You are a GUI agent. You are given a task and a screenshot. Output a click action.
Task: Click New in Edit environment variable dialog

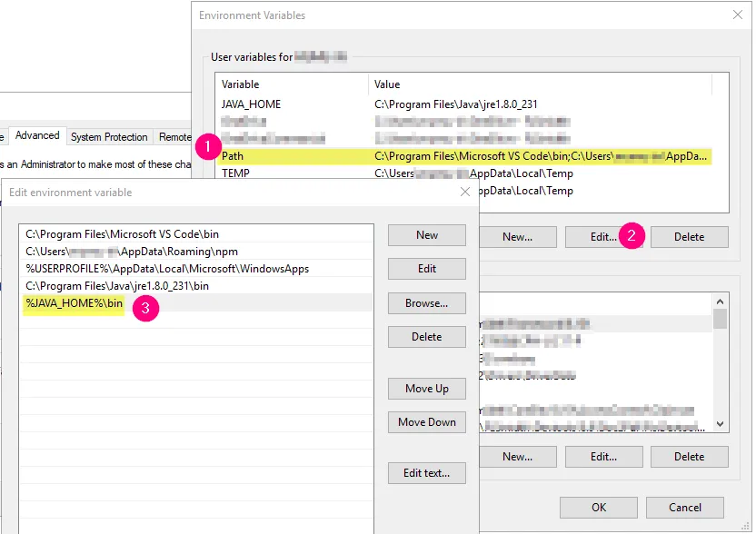[427, 235]
